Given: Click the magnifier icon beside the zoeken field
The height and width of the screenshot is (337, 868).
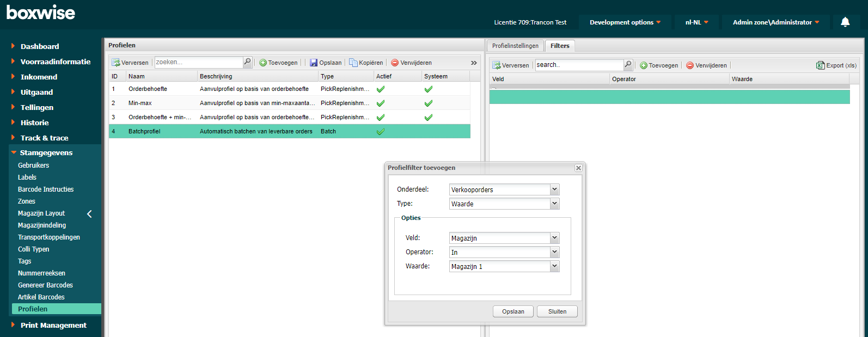Looking at the screenshot, I should pyautogui.click(x=247, y=62).
